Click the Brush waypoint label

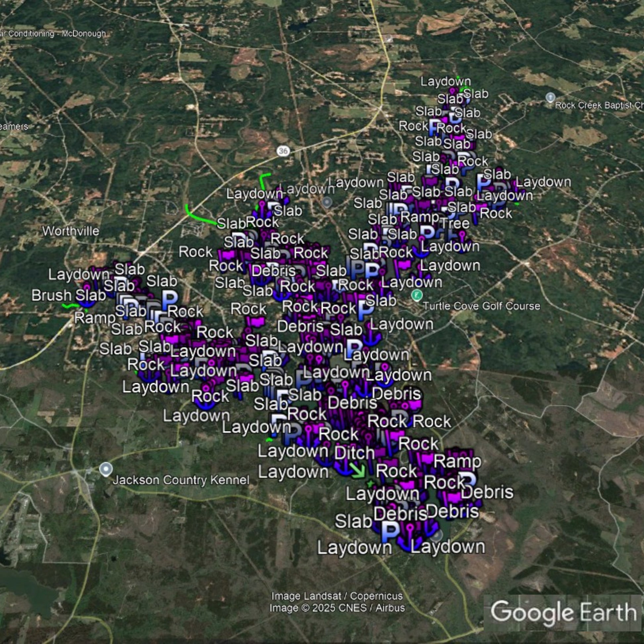(51, 295)
